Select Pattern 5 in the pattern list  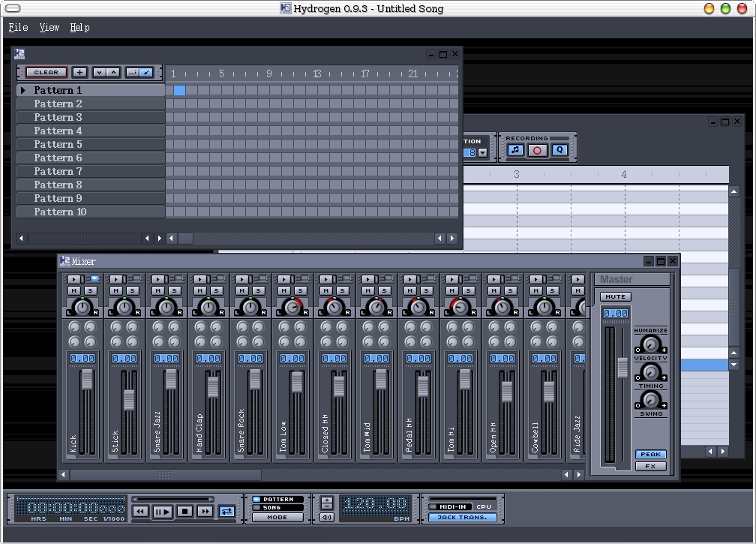tap(91, 144)
